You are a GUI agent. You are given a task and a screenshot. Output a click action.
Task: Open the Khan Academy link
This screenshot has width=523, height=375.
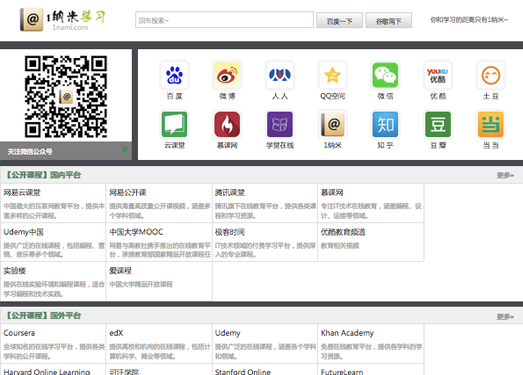pyautogui.click(x=347, y=333)
